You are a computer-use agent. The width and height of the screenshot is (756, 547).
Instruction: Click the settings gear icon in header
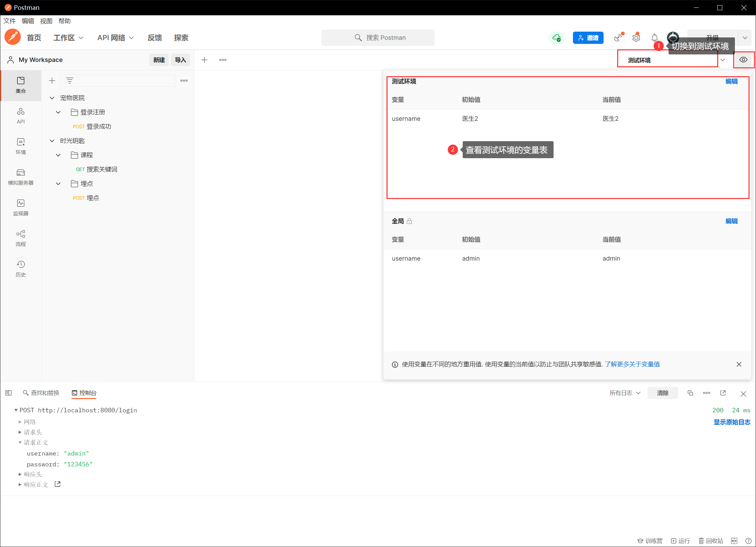636,38
